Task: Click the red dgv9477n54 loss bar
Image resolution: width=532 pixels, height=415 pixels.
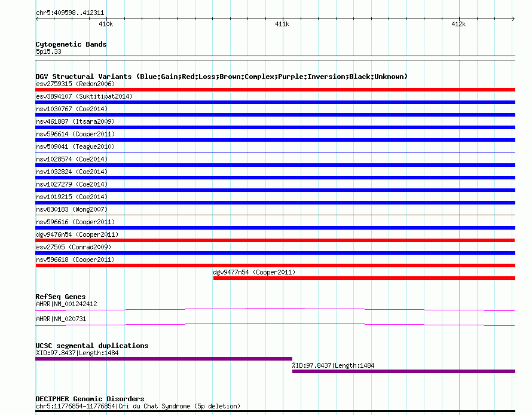Action: [364, 278]
